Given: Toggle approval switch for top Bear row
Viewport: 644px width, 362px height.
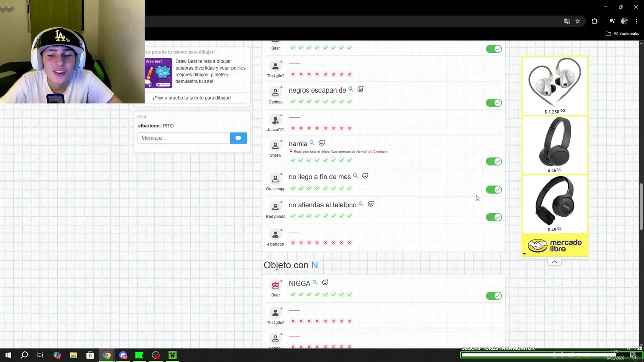Looking at the screenshot, I should (x=494, y=49).
